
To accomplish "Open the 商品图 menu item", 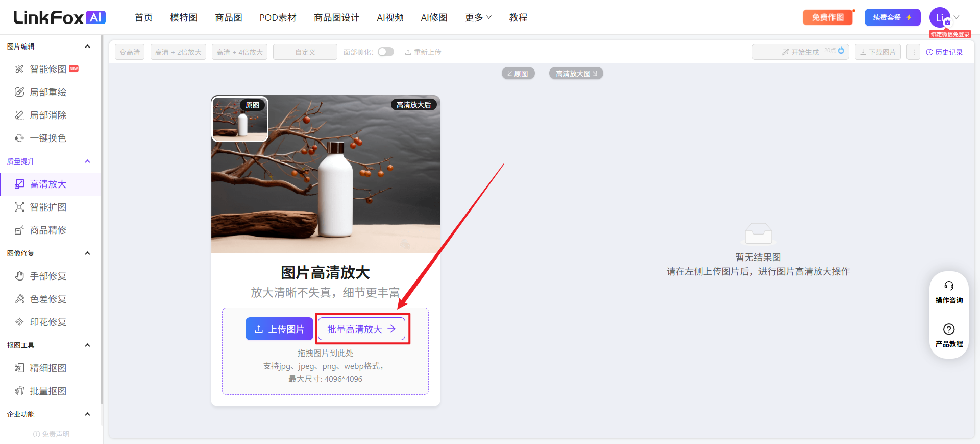I will pyautogui.click(x=229, y=17).
